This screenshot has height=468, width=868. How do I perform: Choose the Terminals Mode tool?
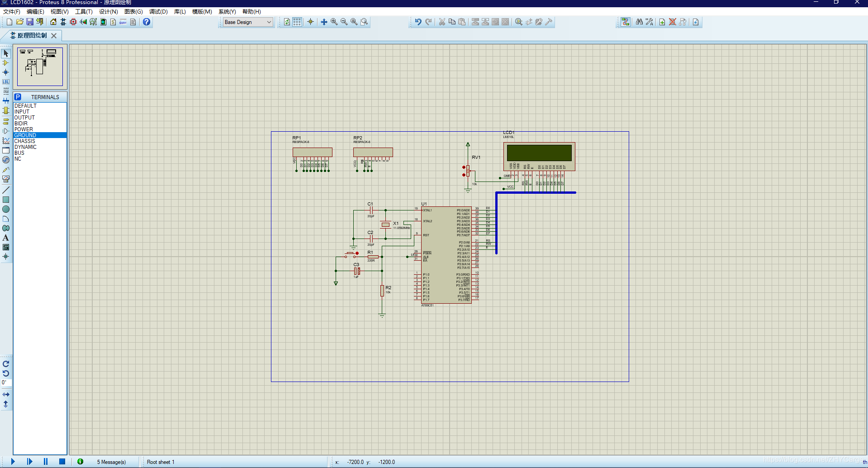(6, 121)
